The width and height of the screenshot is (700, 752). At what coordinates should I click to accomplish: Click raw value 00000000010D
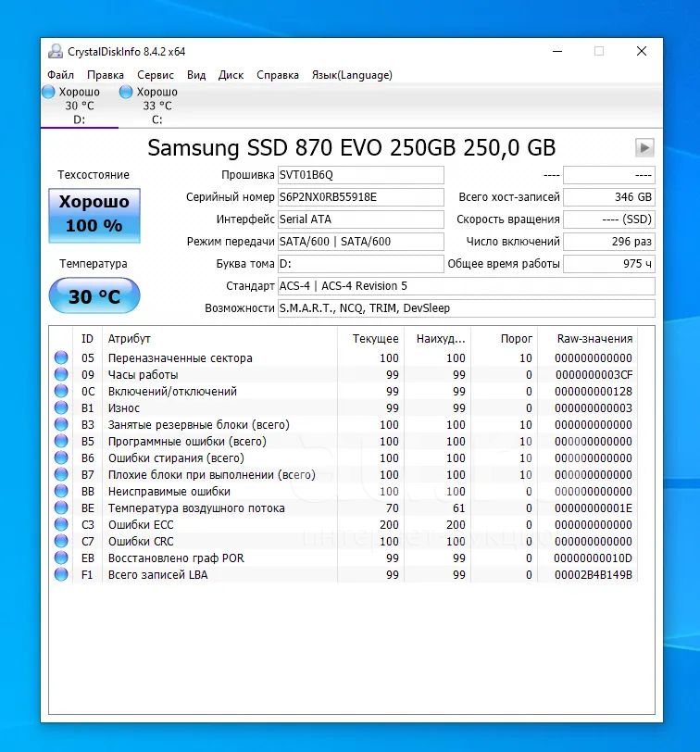[x=594, y=558]
